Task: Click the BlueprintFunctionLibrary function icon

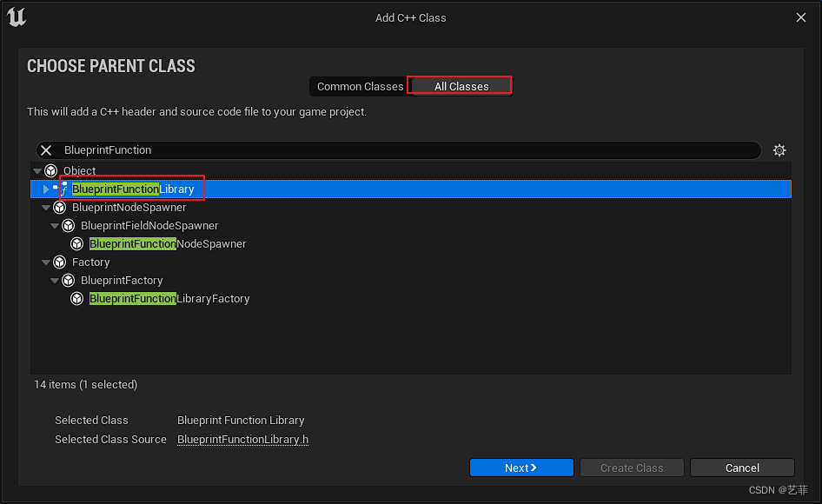Action: [x=61, y=189]
